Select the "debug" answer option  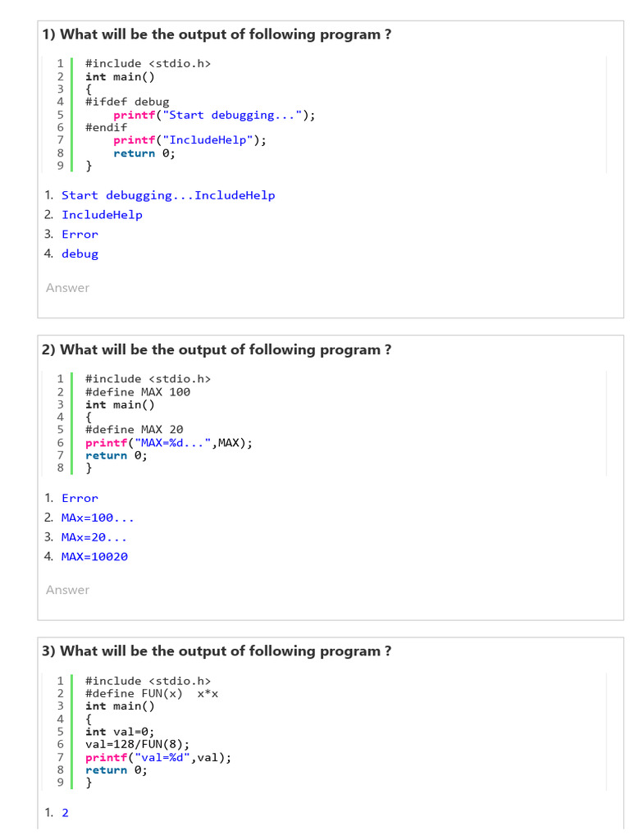(x=80, y=254)
